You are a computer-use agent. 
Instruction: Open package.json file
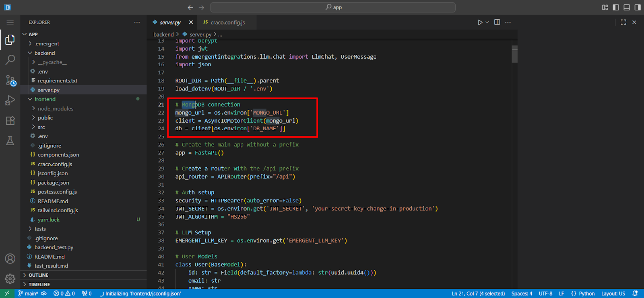pyautogui.click(x=84, y=183)
